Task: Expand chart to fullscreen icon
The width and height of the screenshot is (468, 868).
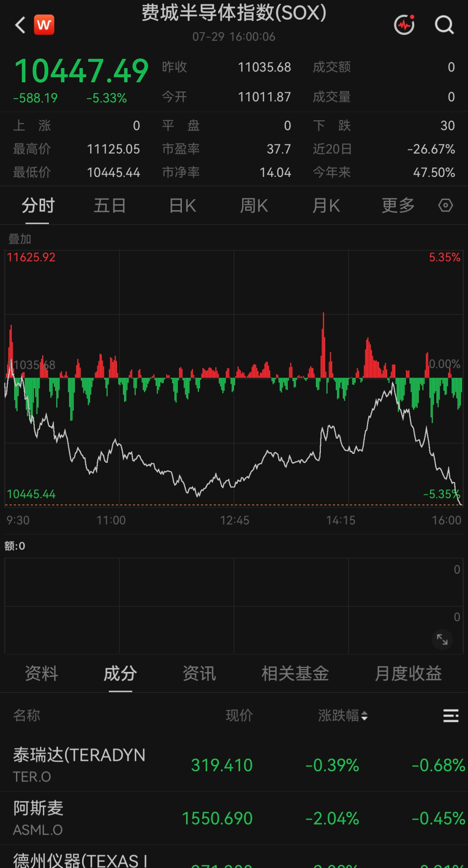Action: click(442, 639)
